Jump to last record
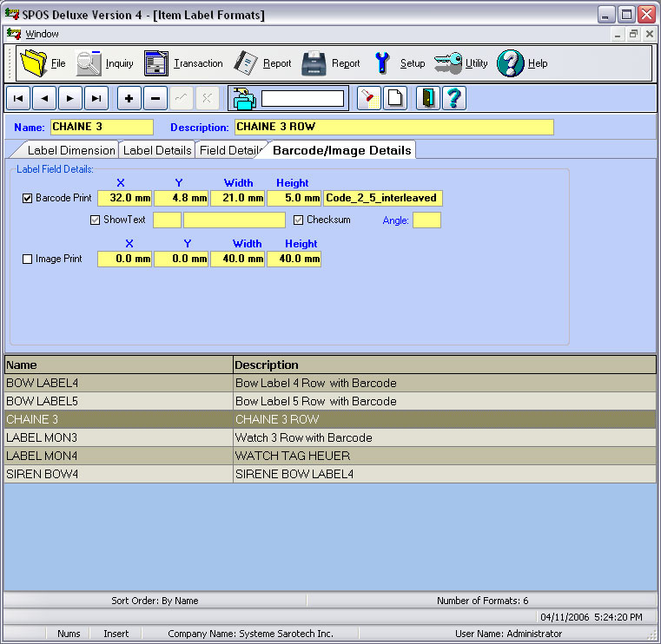 point(96,99)
